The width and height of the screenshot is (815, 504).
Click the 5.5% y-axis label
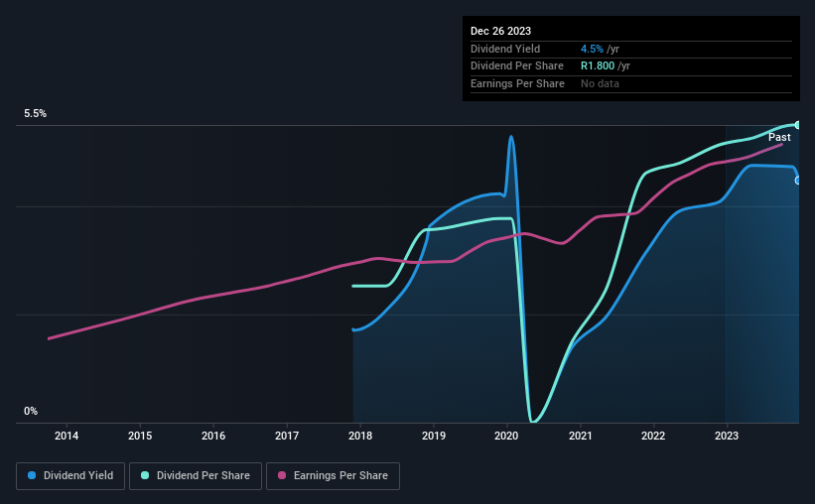coord(36,114)
